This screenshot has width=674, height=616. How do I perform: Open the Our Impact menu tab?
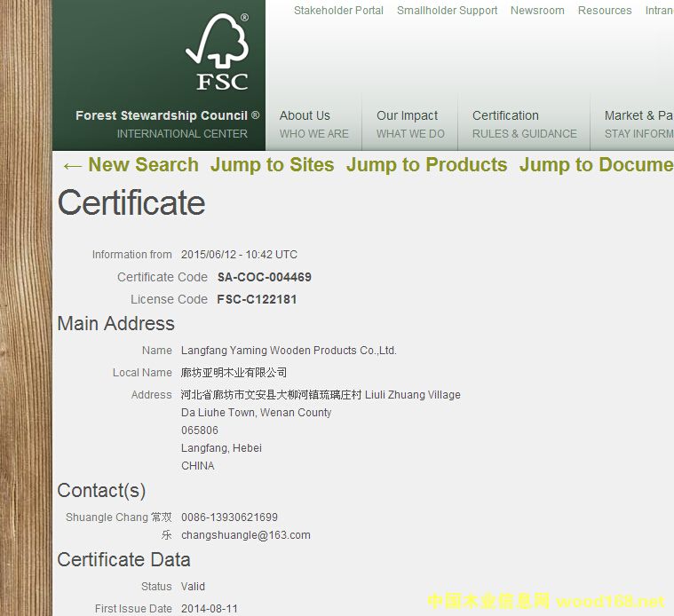click(409, 124)
